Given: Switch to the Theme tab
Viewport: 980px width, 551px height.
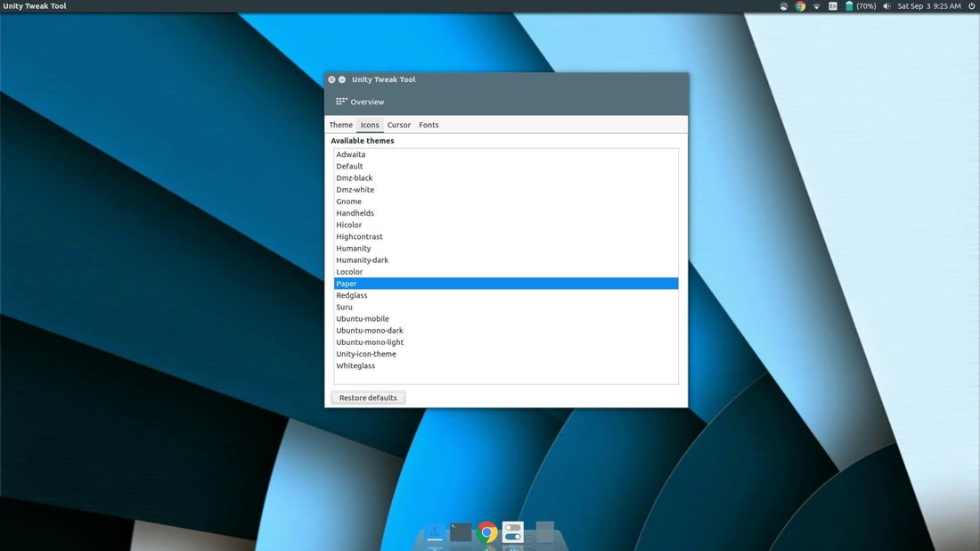Looking at the screenshot, I should click(340, 125).
